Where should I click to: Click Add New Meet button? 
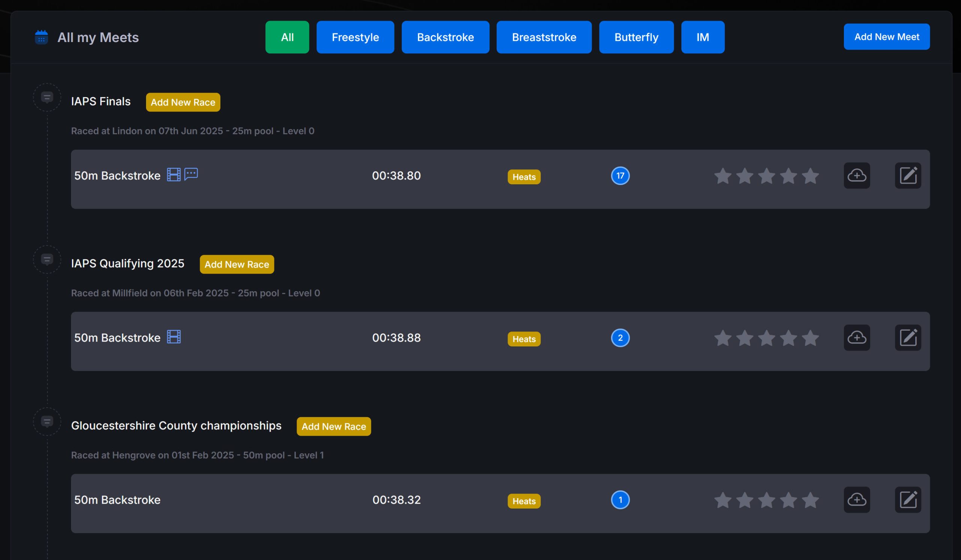pos(886,37)
